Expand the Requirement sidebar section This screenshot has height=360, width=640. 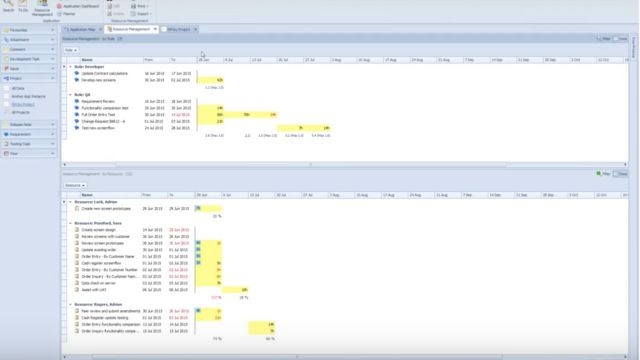pyautogui.click(x=29, y=134)
